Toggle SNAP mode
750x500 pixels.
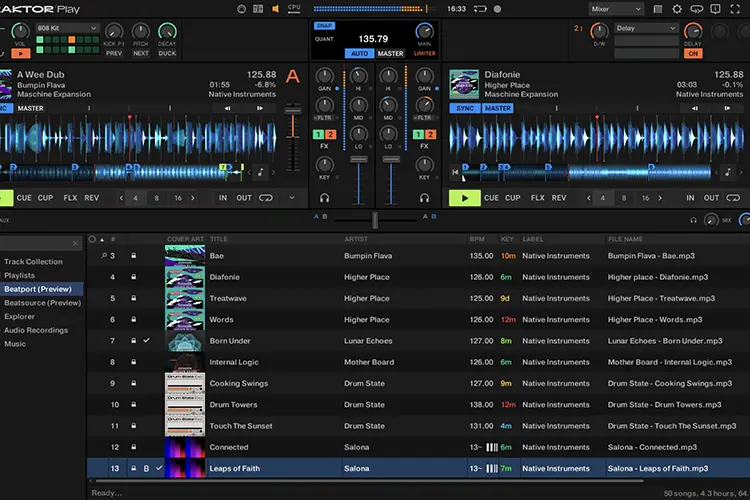(324, 26)
